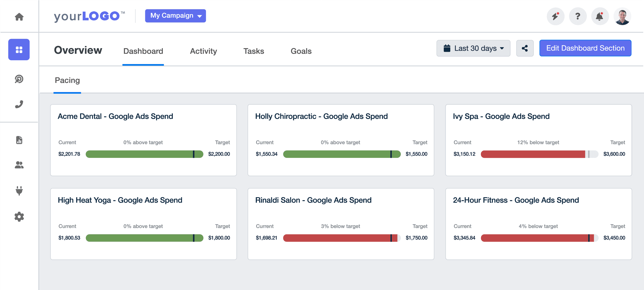Image resolution: width=644 pixels, height=290 pixels.
Task: Open the notifications bell
Action: coord(600,16)
